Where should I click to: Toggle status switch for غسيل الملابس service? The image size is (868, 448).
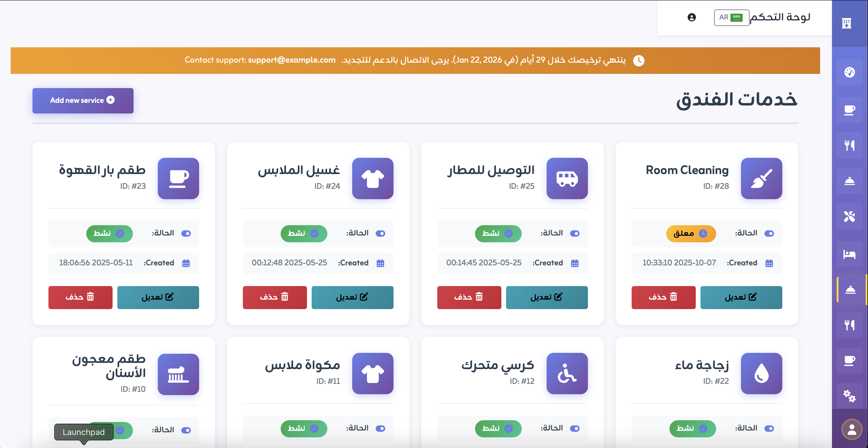[381, 233]
